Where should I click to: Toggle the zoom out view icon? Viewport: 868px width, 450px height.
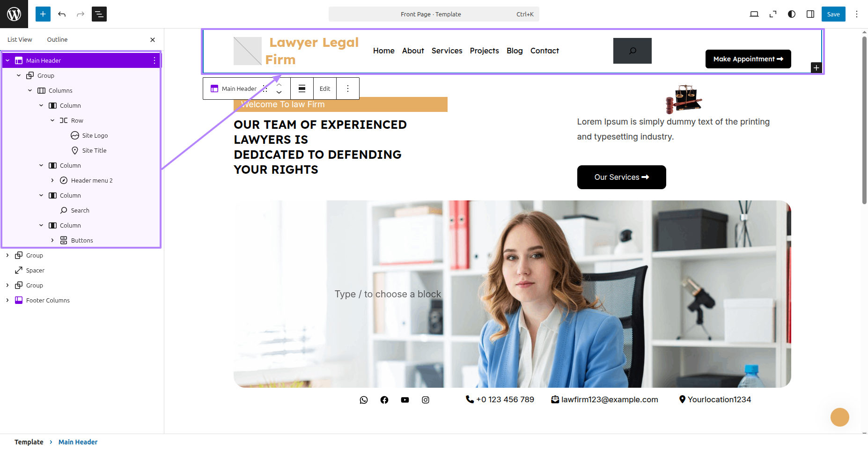773,14
